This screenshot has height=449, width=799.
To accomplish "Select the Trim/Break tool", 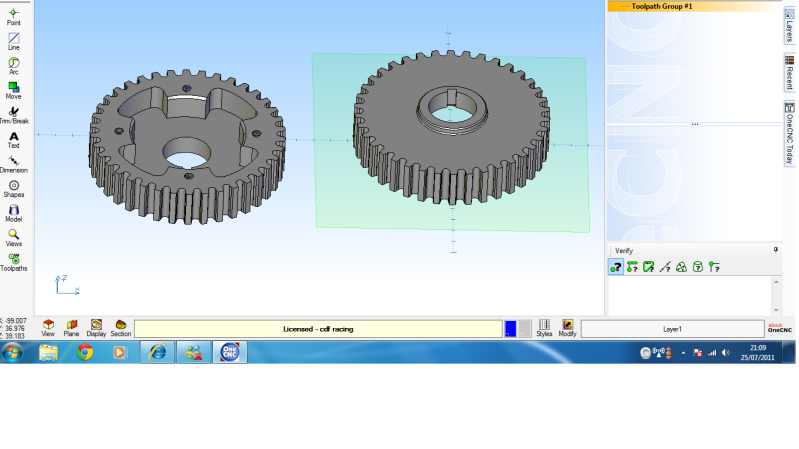I will coord(14,115).
